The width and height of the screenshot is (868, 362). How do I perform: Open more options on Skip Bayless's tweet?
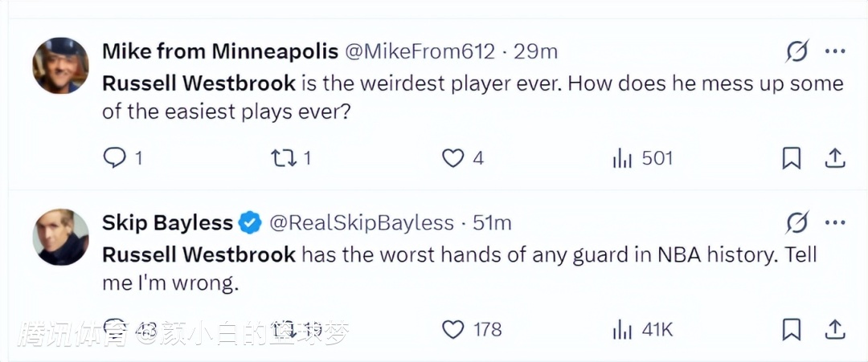835,222
